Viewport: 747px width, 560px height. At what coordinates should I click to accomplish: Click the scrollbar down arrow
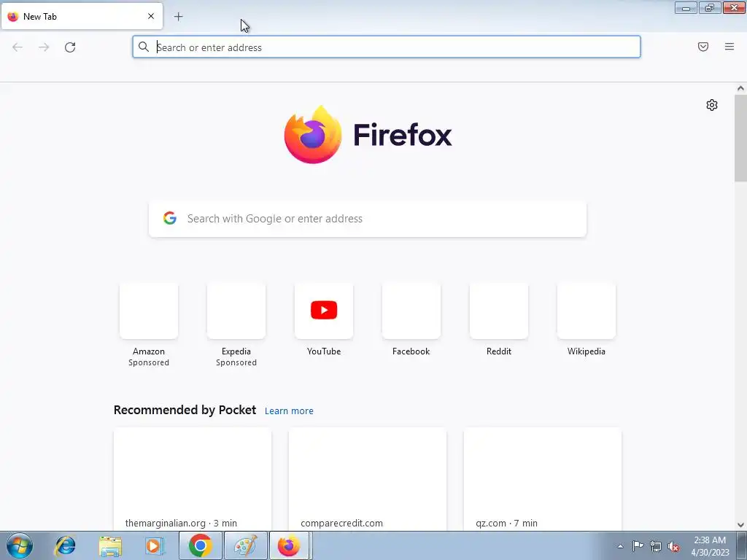[740, 525]
